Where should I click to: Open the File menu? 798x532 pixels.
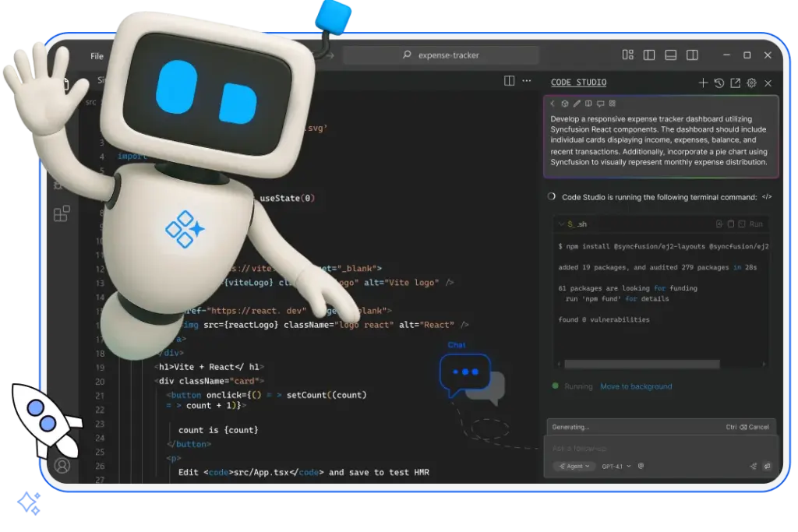[x=97, y=56]
